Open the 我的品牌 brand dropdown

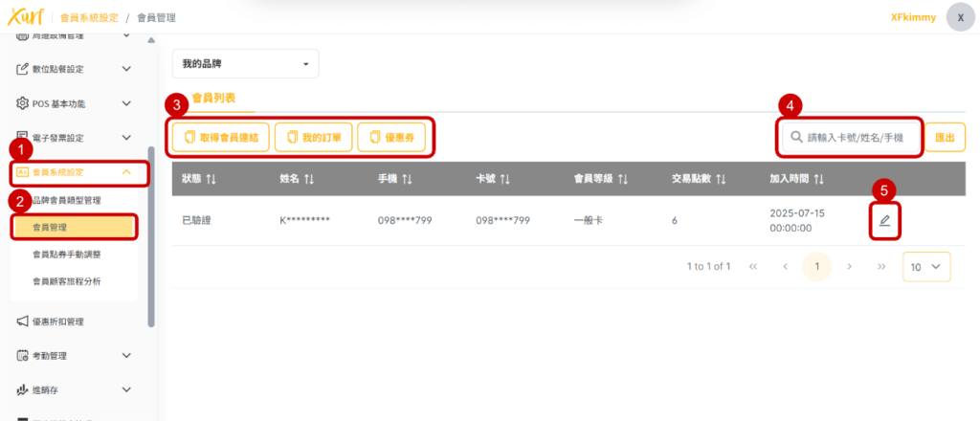coord(245,64)
